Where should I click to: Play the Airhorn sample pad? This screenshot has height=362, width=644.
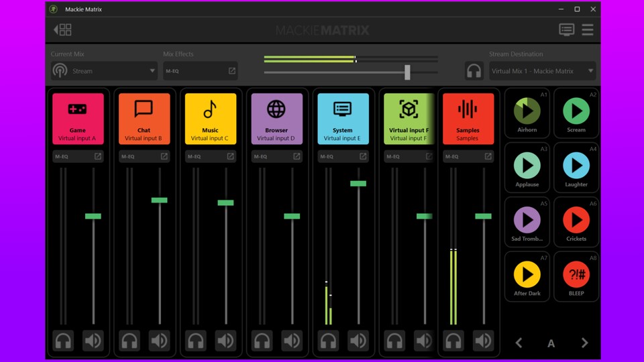pyautogui.click(x=527, y=111)
